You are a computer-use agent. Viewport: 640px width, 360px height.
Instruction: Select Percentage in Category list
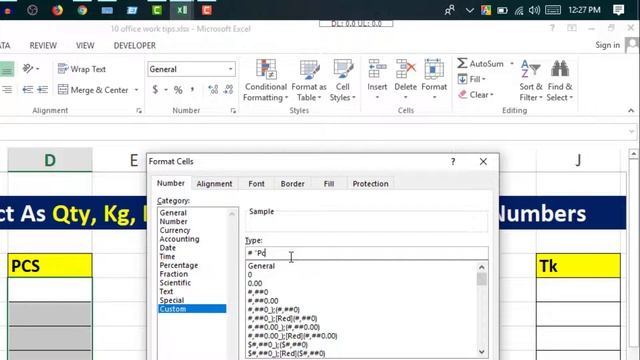[179, 265]
